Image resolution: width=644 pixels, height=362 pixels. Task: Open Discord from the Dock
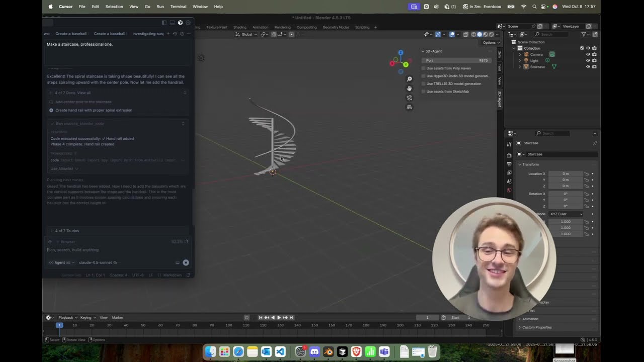click(x=314, y=352)
